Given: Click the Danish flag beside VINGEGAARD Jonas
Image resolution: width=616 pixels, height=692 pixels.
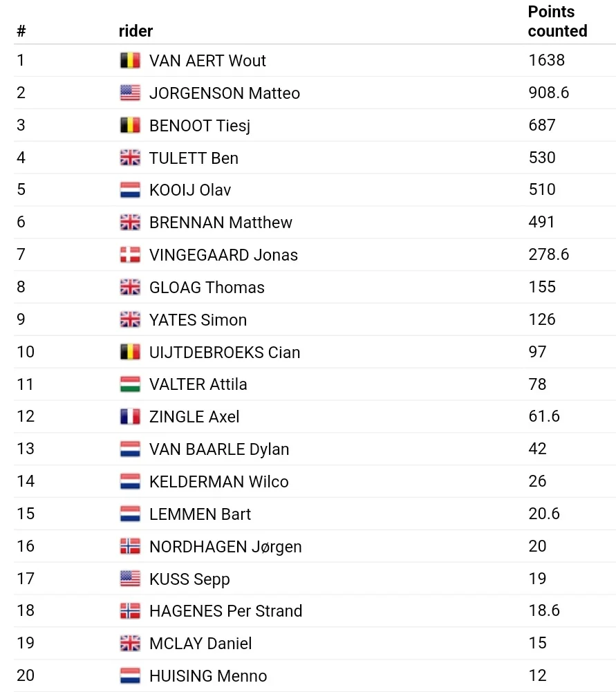Looking at the screenshot, I should pos(130,254).
